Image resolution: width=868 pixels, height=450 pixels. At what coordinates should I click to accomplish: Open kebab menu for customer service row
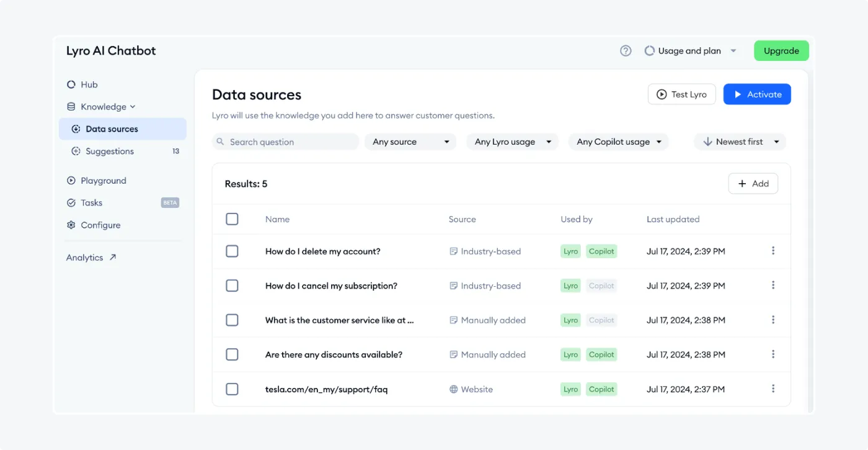(773, 320)
